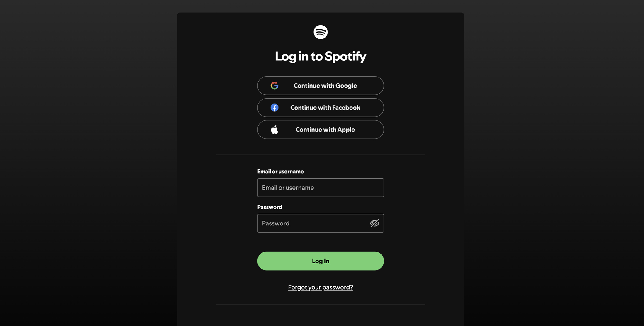Click the divider line under the Apple button
This screenshot has height=326, width=644.
(321, 155)
